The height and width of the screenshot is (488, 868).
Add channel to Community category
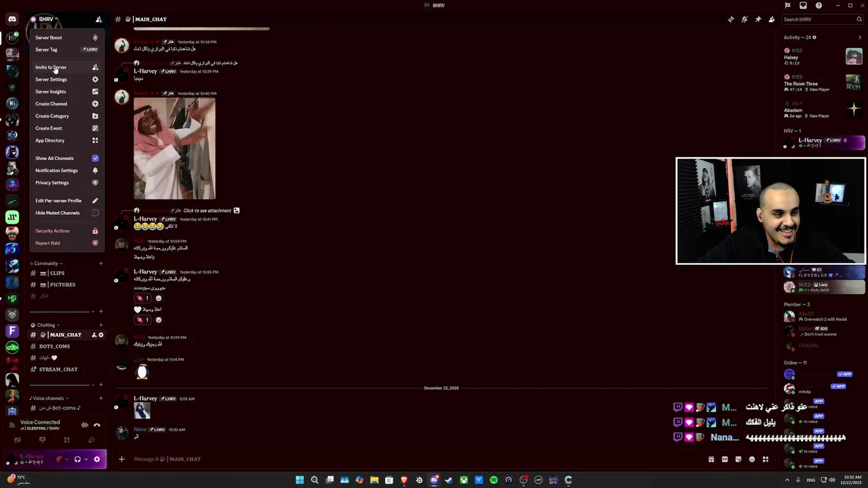pos(101,263)
